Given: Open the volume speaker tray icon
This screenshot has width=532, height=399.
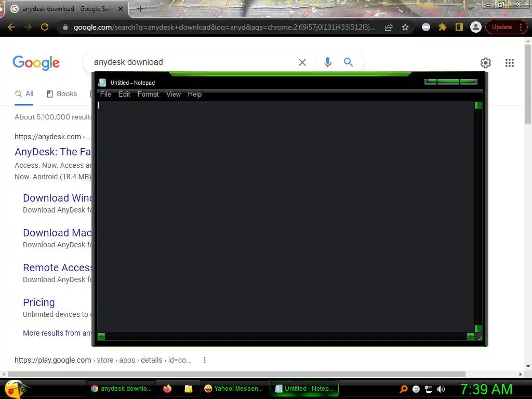Looking at the screenshot, I should point(441,389).
